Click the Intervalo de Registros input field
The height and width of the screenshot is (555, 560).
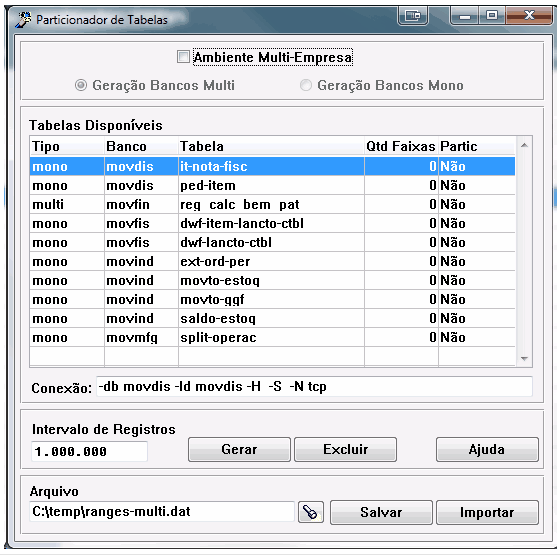point(89,451)
